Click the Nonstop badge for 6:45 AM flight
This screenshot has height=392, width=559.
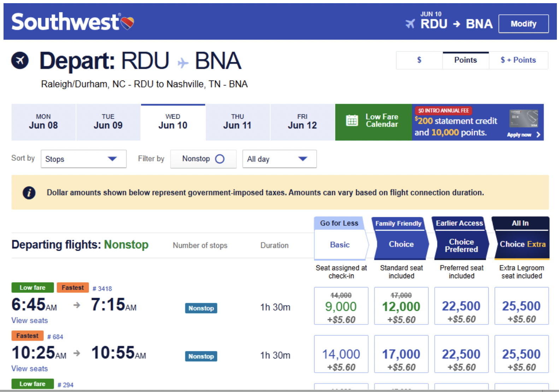click(201, 308)
